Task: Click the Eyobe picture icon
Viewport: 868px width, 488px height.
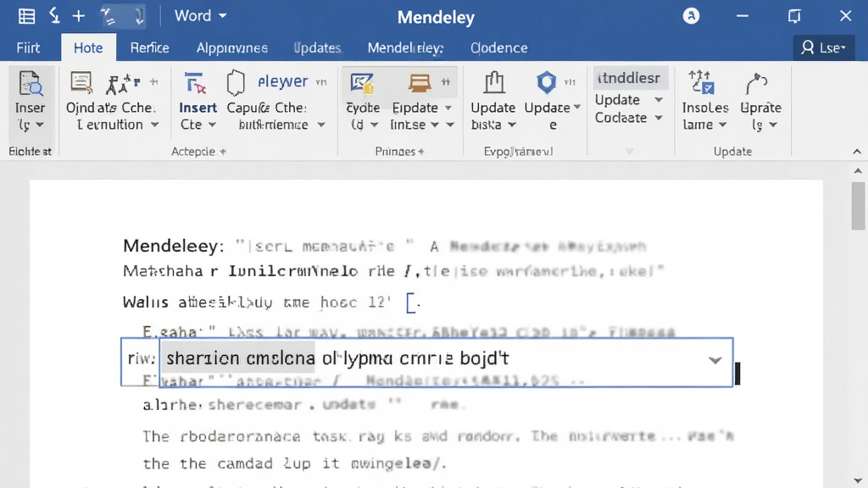Action: point(362,84)
